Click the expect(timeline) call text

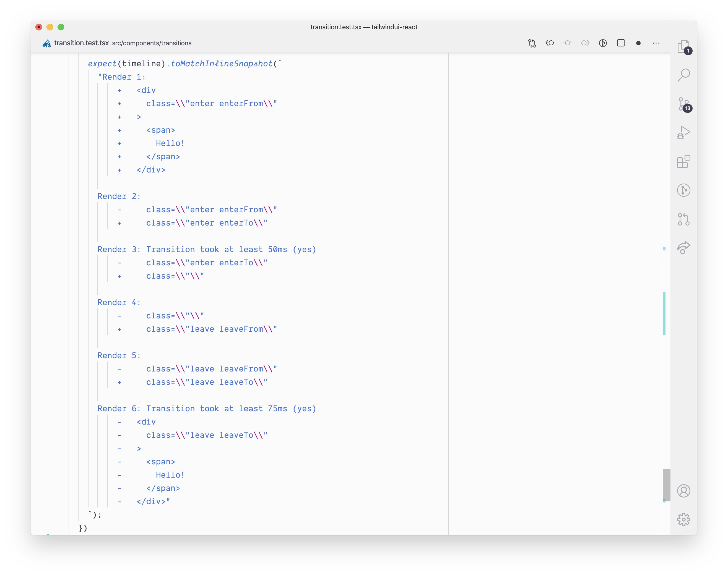click(x=127, y=64)
